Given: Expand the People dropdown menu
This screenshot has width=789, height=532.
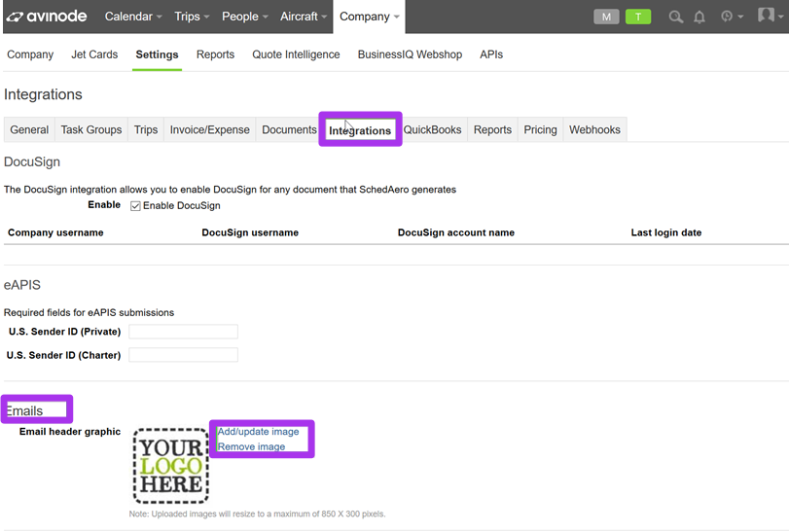Looking at the screenshot, I should 245,17.
